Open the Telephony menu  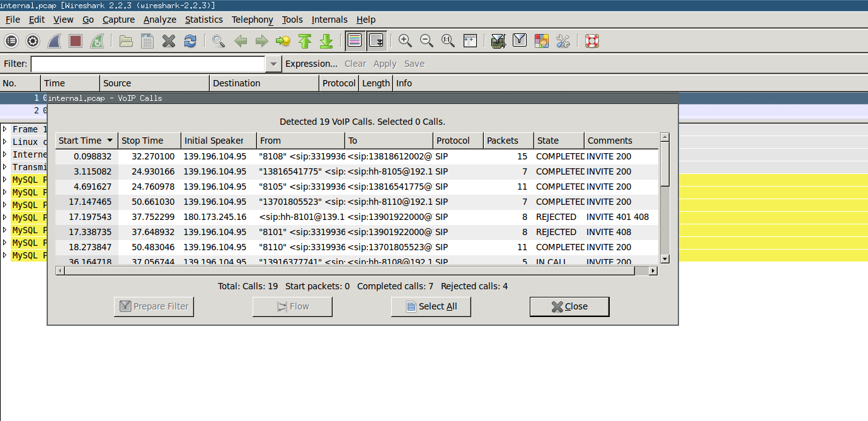(252, 20)
